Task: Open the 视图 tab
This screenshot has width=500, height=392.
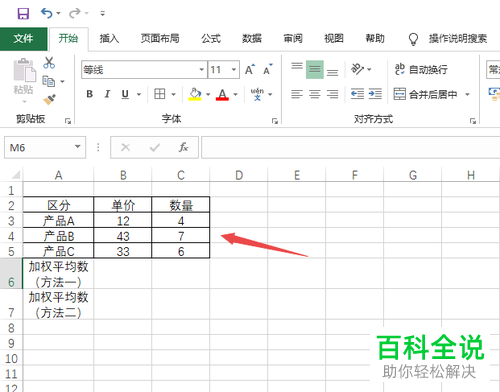Action: pyautogui.click(x=334, y=39)
